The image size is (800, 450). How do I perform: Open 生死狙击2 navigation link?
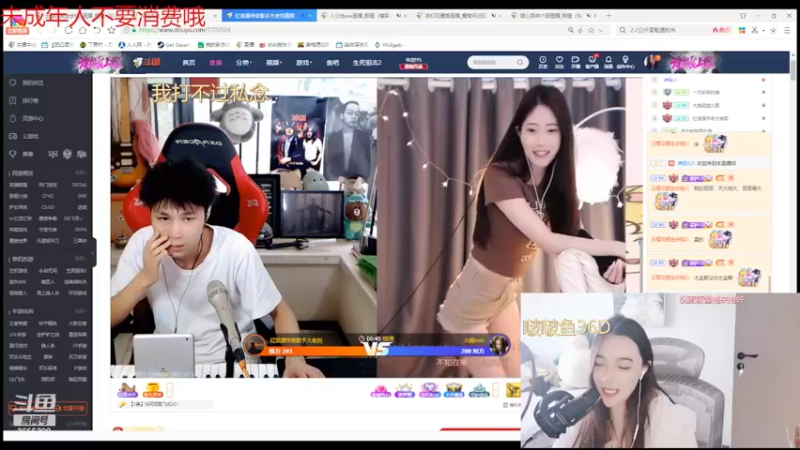click(367, 63)
